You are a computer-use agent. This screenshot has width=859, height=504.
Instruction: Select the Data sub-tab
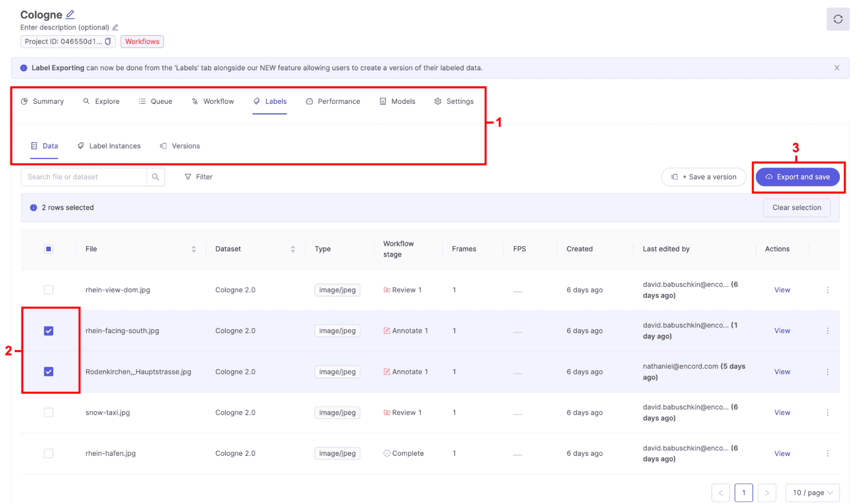coord(44,146)
